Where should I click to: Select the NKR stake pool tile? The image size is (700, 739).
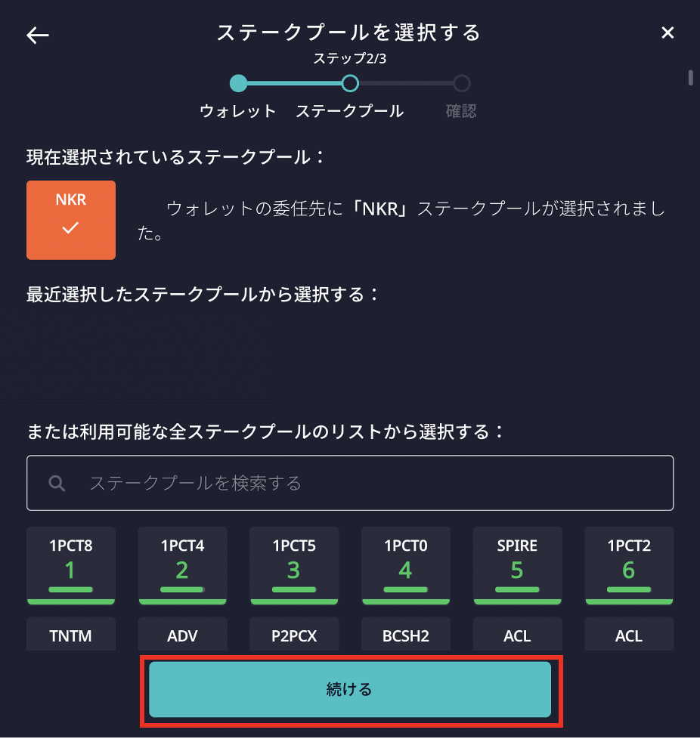(70, 220)
